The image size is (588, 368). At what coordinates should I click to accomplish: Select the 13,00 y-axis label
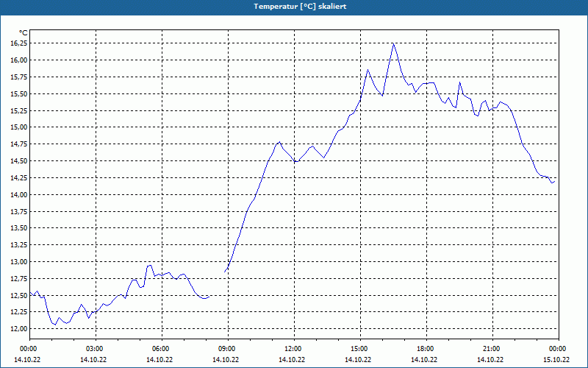click(x=19, y=261)
